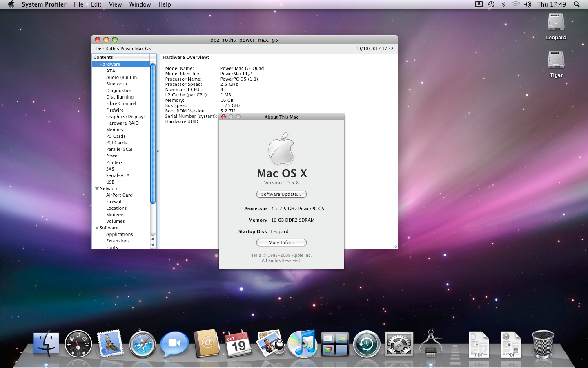This screenshot has width=588, height=368.
Task: Launch Mail with the eagle stamp icon
Action: (110, 343)
